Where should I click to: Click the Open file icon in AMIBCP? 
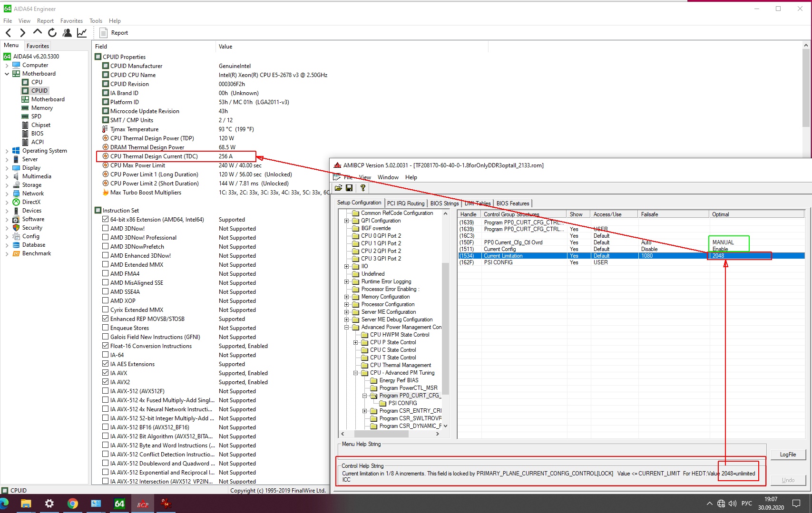(338, 188)
